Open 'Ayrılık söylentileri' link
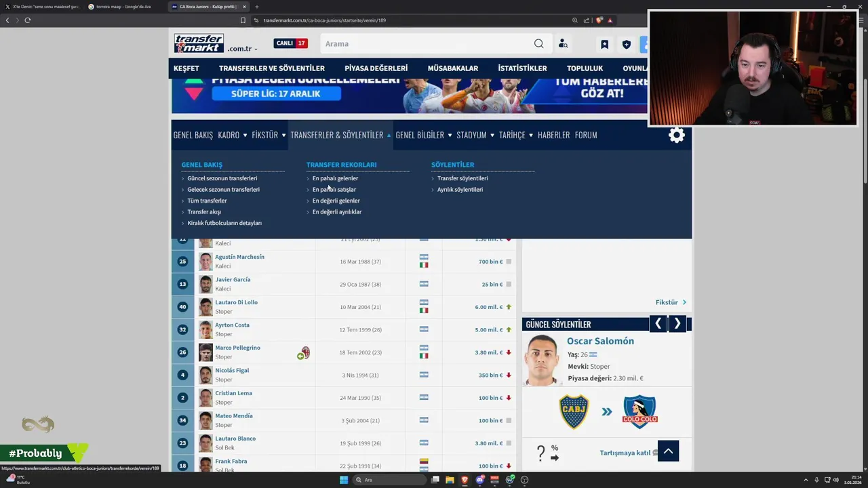Screen dimensions: 868x488 460,190
